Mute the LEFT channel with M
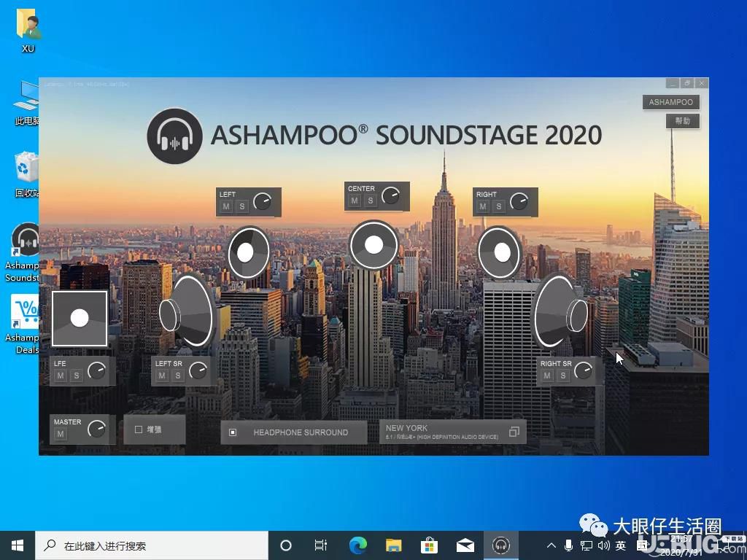Screen dimensions: 747x560 [x=226, y=206]
